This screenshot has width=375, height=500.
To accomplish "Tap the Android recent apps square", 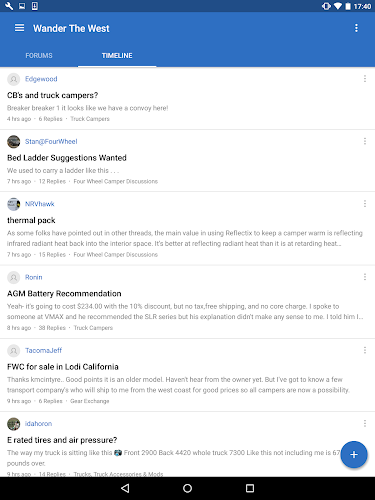I will coord(250,488).
